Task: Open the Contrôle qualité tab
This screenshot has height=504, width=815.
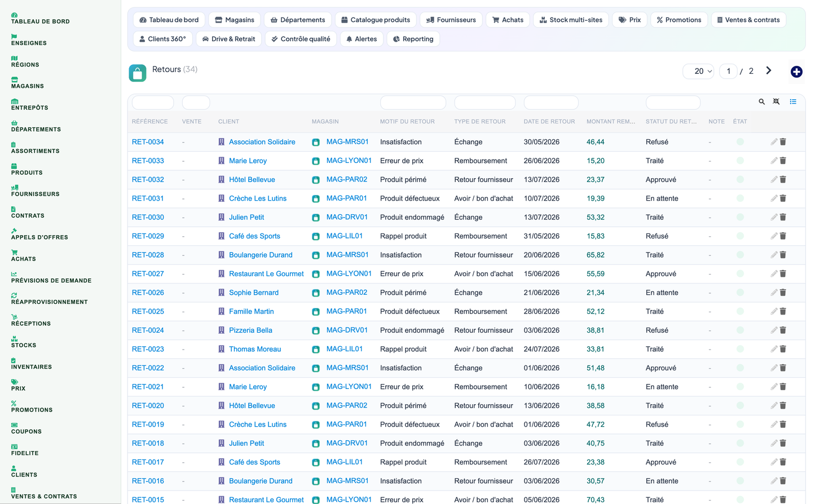Action: tap(301, 39)
